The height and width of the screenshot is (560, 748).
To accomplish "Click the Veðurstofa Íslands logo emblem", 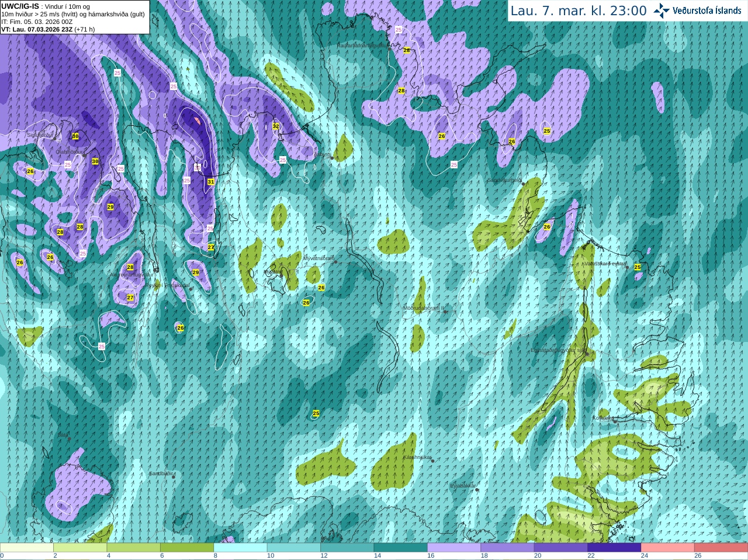I will 662,11.
